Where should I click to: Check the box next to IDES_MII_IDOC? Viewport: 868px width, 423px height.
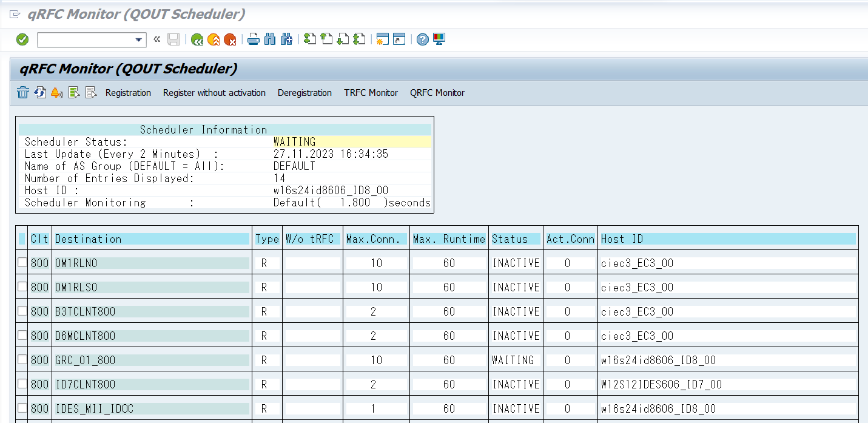tap(22, 408)
